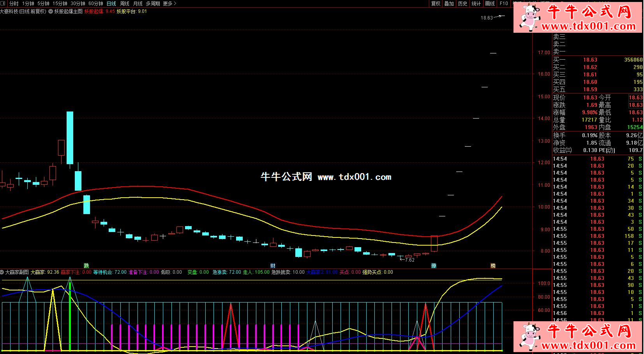Click the 停 event marker
The image size is (644, 354).
pyautogui.click(x=434, y=266)
